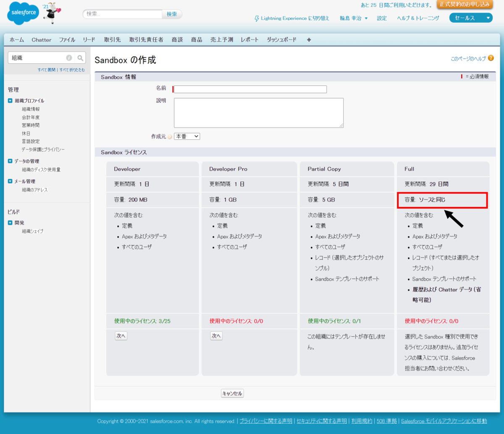Open 組織シェイプ in the sidebar
The image size is (504, 434).
(33, 231)
